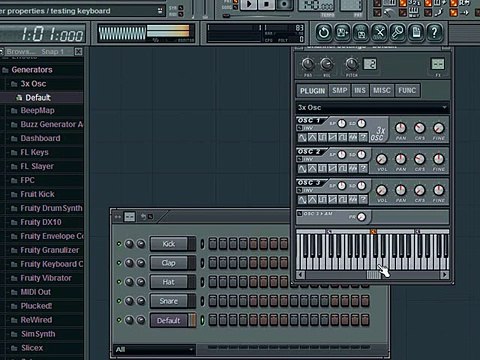Click the Hat channel button
This screenshot has height=360, width=480.
(x=169, y=282)
